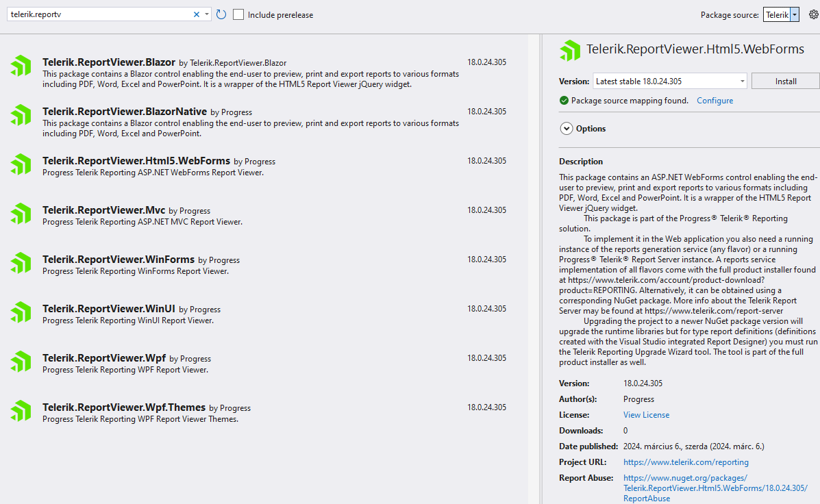Click the Telerik.ReportViewer.Blazor package icon
Image resolution: width=820 pixels, height=504 pixels.
tap(21, 66)
